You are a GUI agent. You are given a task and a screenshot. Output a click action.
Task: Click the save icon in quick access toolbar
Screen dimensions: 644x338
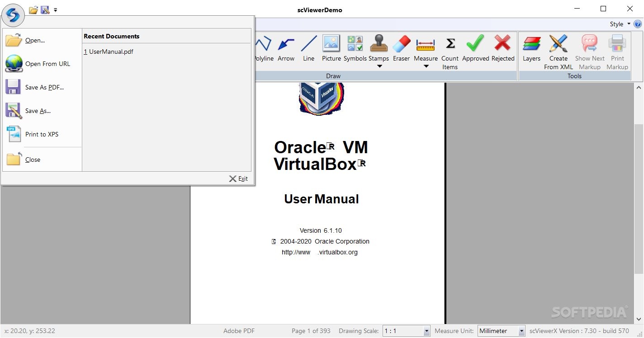point(45,9)
